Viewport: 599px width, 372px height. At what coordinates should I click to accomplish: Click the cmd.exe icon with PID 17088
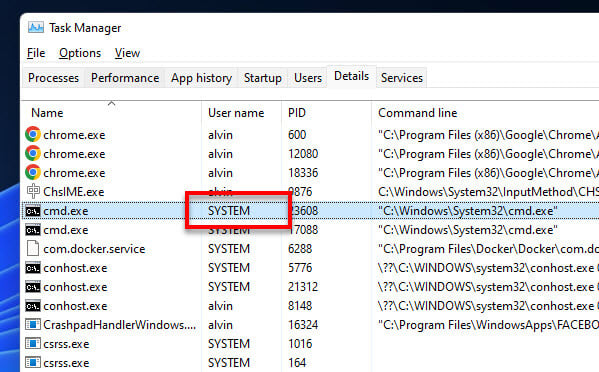(x=33, y=230)
